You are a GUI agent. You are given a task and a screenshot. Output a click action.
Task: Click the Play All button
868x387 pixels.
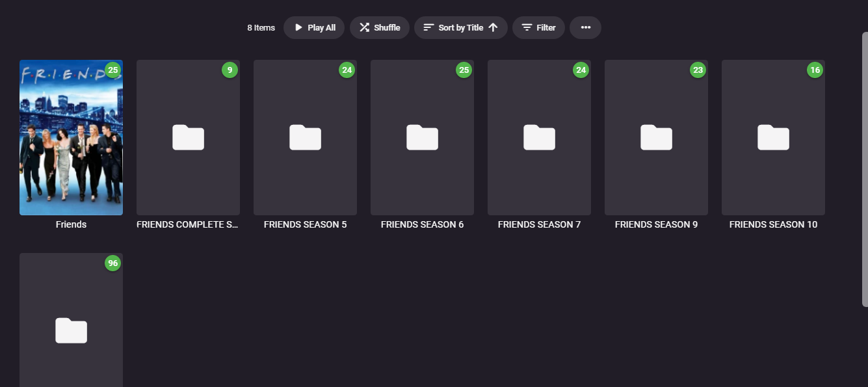314,27
